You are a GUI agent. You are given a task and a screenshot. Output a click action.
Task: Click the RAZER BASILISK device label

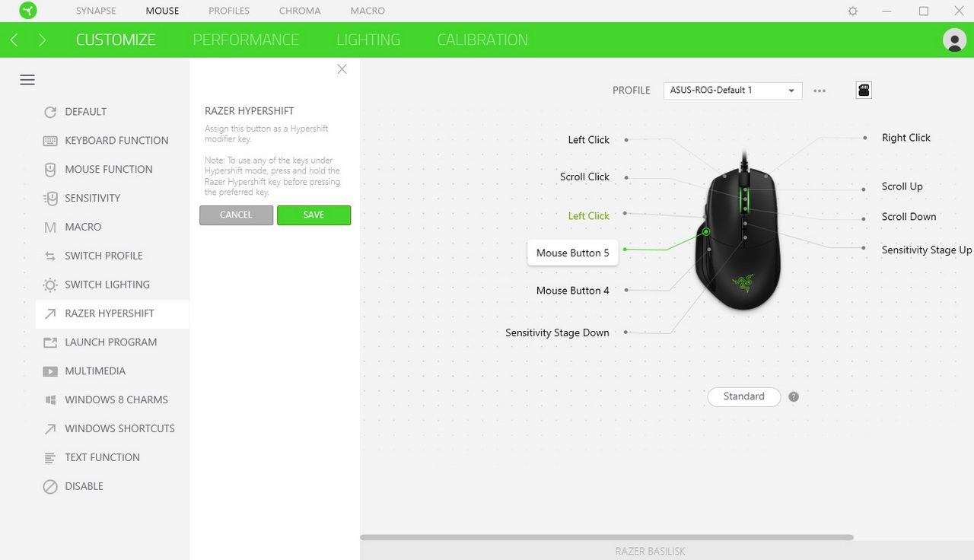(651, 551)
